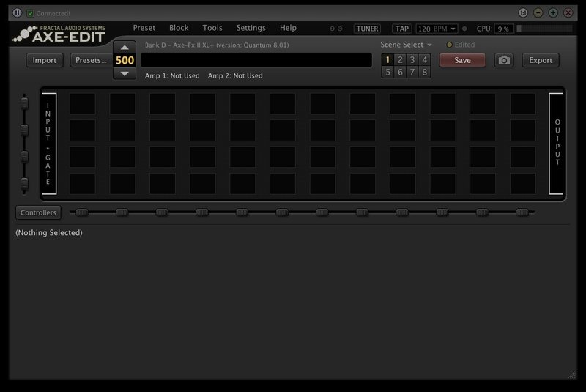
Task: Click the TAP tempo button
Action: pos(401,29)
